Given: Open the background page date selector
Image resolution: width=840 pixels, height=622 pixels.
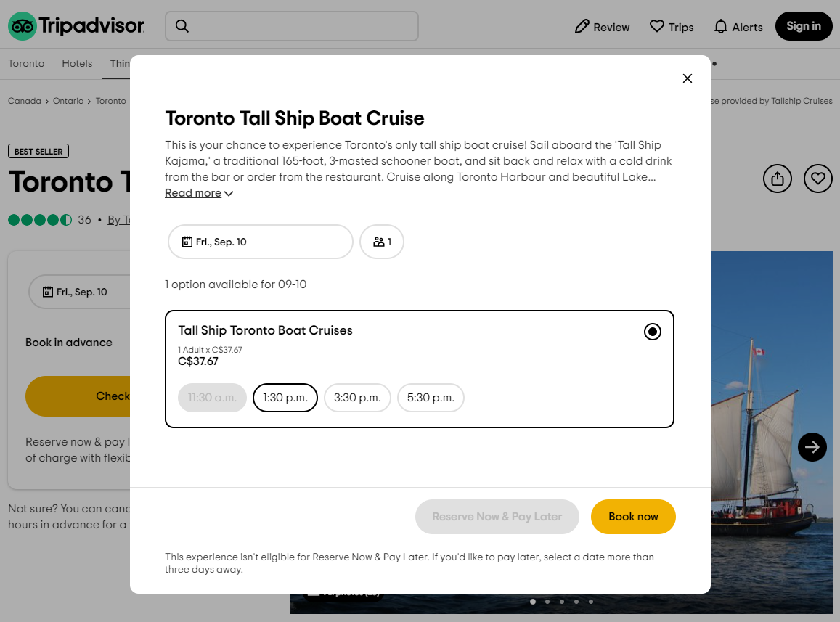Looking at the screenshot, I should tap(79, 292).
